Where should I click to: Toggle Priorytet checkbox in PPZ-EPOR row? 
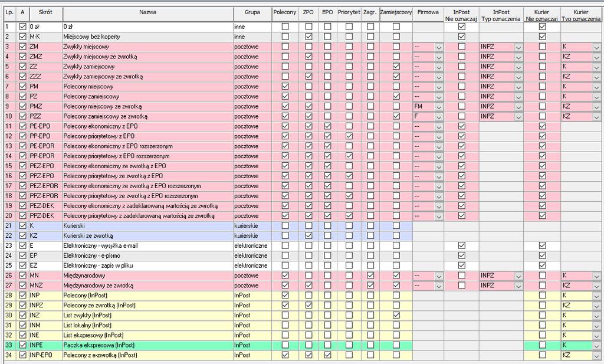pyautogui.click(x=349, y=196)
